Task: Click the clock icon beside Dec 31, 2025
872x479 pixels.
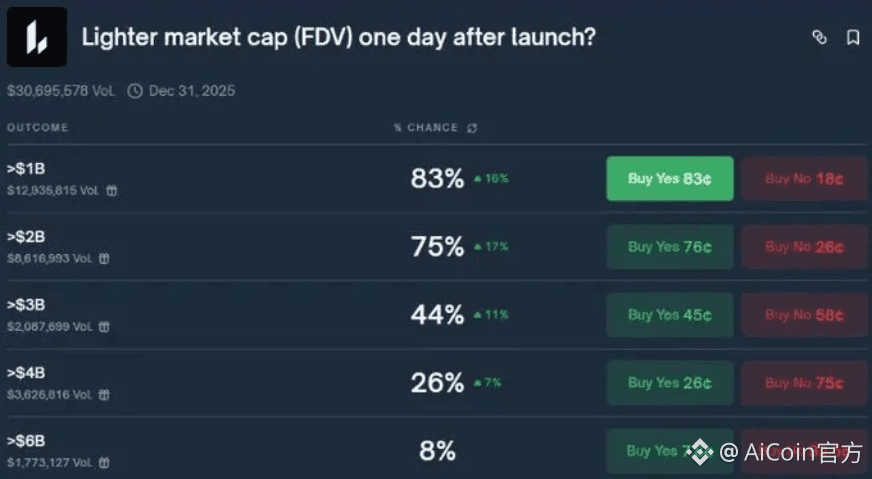Action: click(135, 91)
